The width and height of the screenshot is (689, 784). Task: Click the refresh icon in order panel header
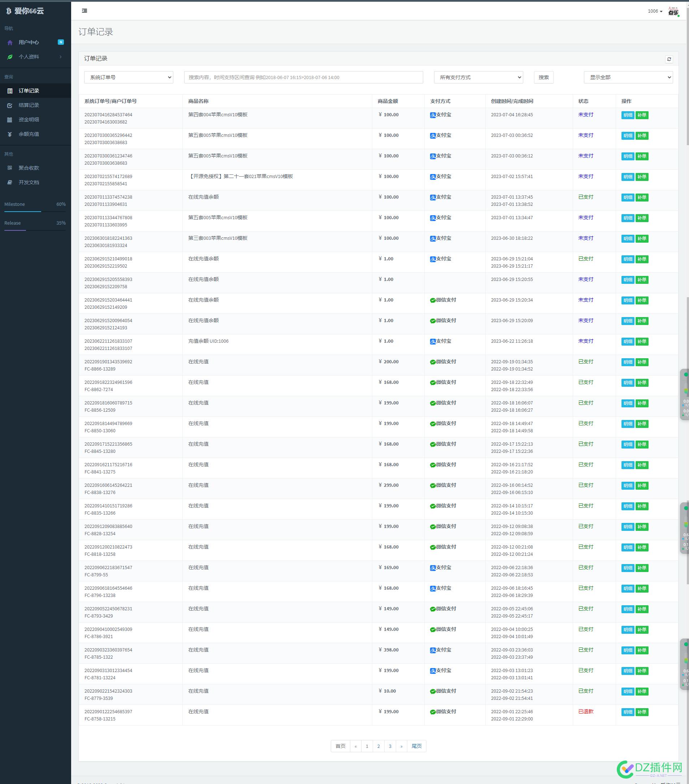669,59
